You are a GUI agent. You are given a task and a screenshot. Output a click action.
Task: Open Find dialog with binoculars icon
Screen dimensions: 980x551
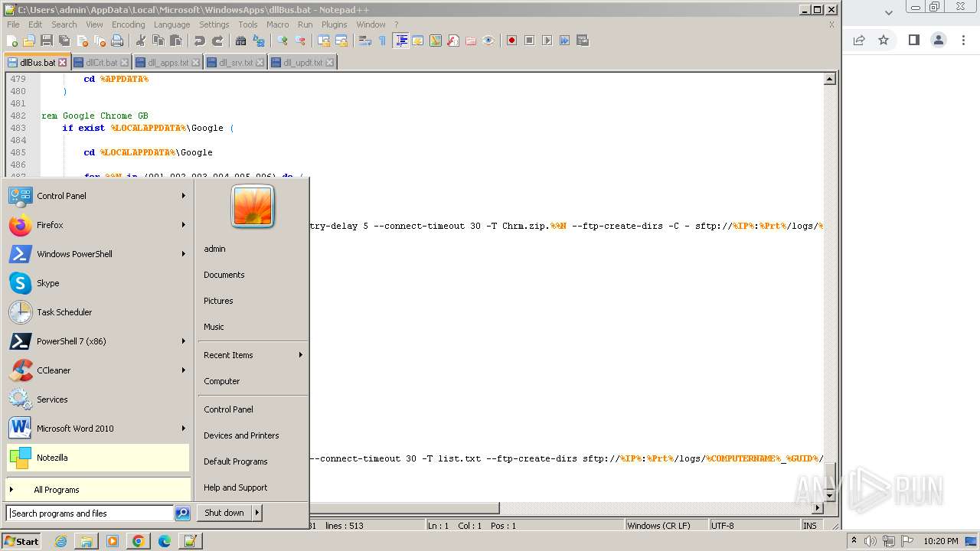click(241, 41)
